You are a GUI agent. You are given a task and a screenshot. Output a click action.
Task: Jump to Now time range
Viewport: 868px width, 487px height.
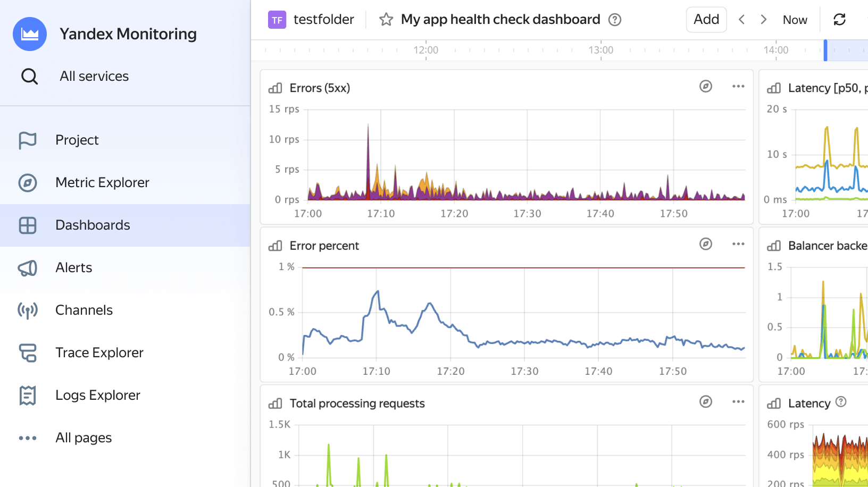[x=795, y=20]
